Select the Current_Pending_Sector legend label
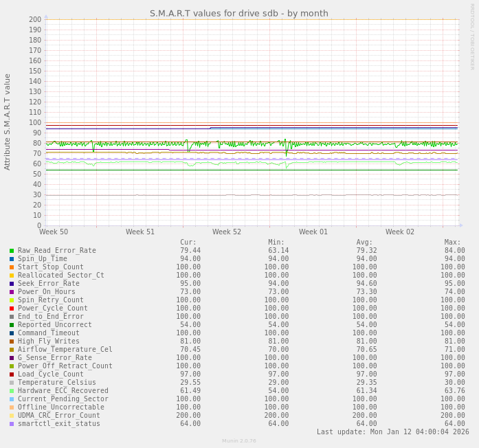The width and height of the screenshot is (479, 448). point(63,399)
